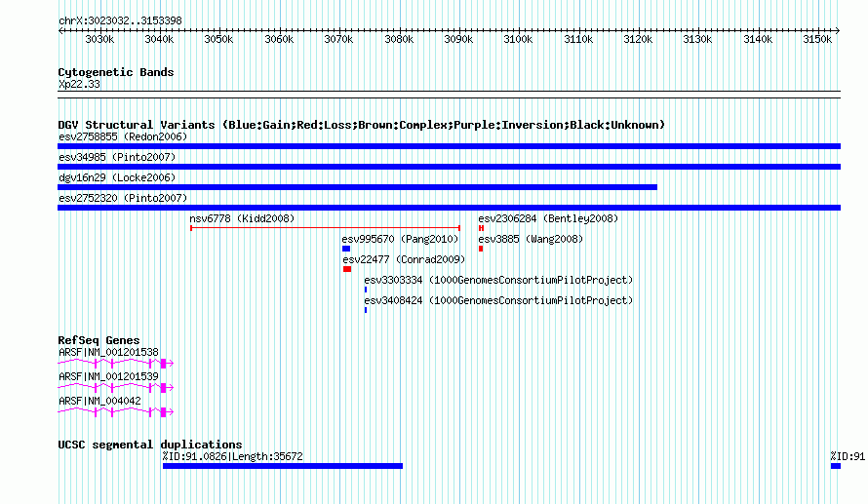
Task: Select the esv995670 (Pang2010) blue block
Action: pyautogui.click(x=346, y=249)
